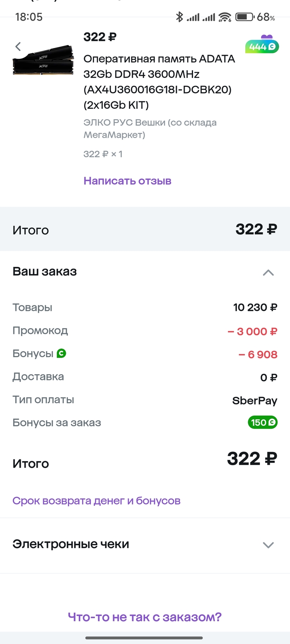
Task: Tap the bottom home gesture bar
Action: point(144,638)
